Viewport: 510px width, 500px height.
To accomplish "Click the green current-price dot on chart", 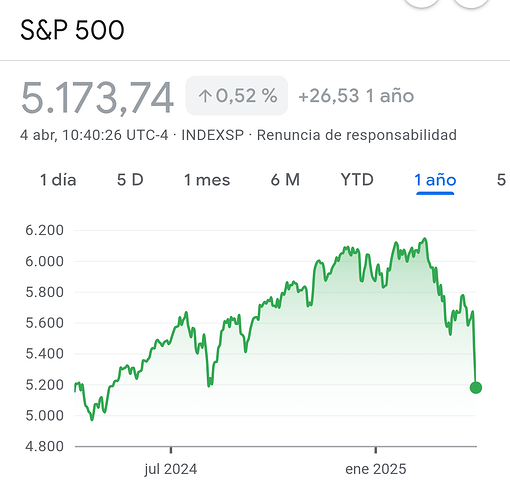I will point(476,388).
